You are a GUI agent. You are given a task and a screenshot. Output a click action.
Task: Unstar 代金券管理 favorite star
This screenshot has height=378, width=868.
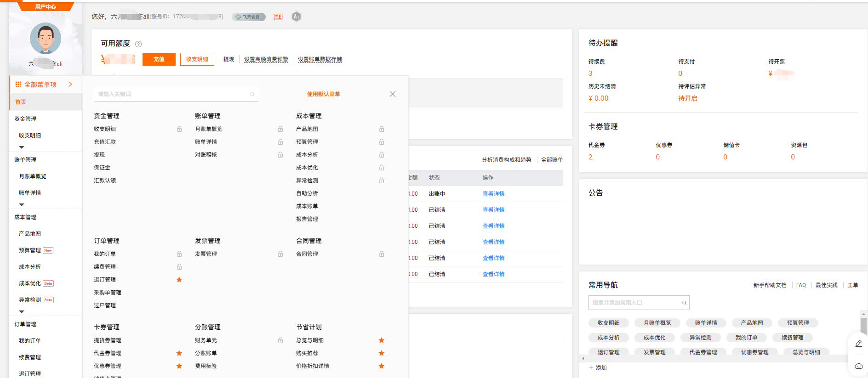pyautogui.click(x=179, y=353)
